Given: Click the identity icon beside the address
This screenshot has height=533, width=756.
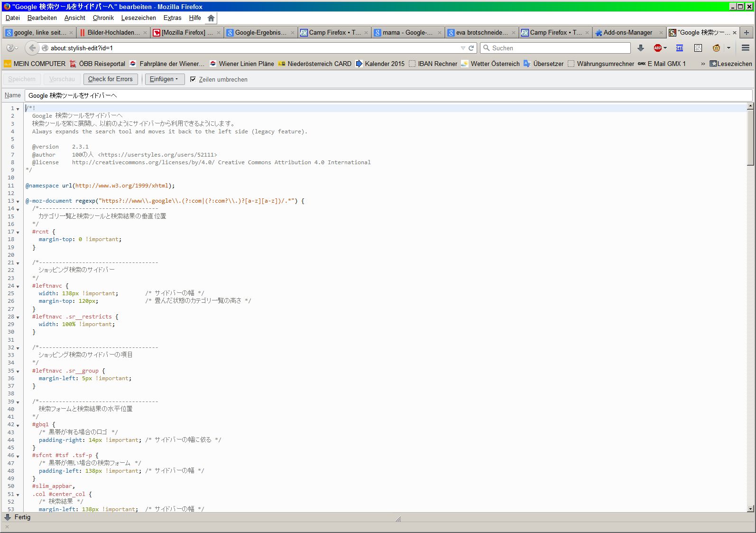Looking at the screenshot, I should click(x=45, y=48).
